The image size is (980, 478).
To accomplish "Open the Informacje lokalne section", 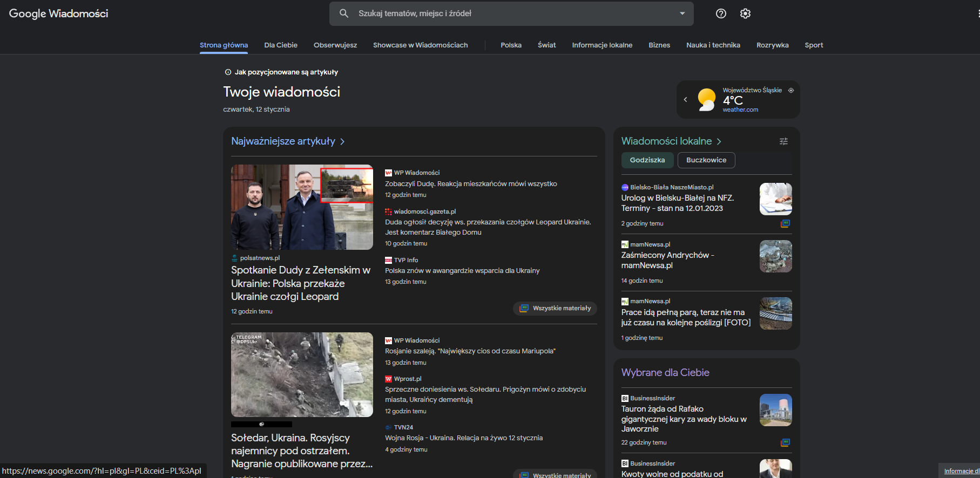I will (602, 45).
